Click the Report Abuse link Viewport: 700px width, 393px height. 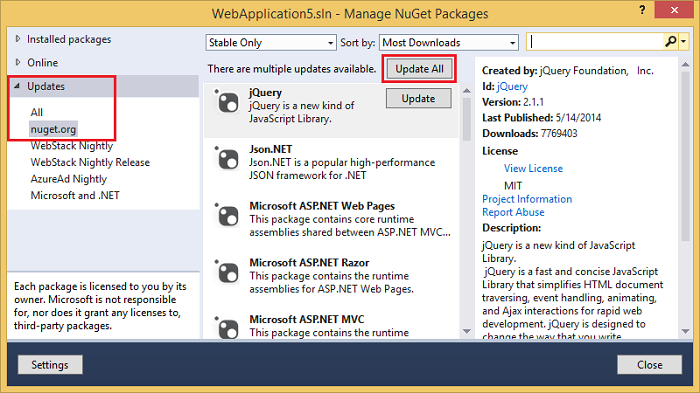point(513,212)
